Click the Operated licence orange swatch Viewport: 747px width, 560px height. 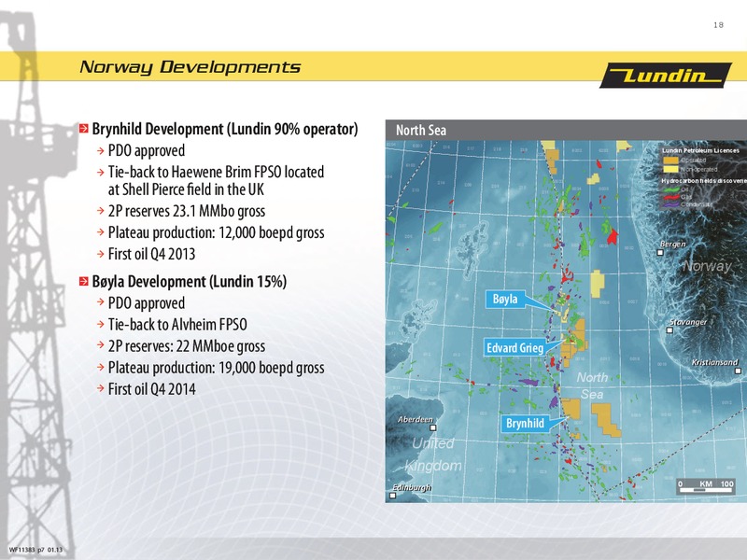tap(670, 161)
